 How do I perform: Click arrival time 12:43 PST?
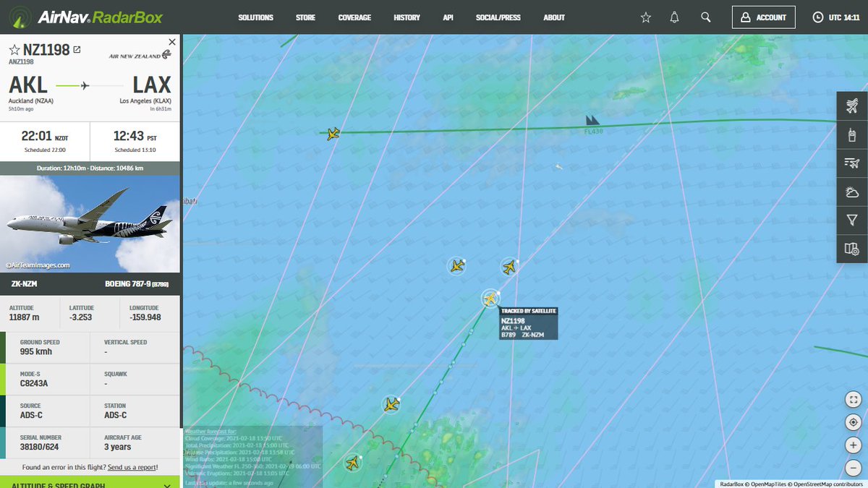[x=135, y=135]
